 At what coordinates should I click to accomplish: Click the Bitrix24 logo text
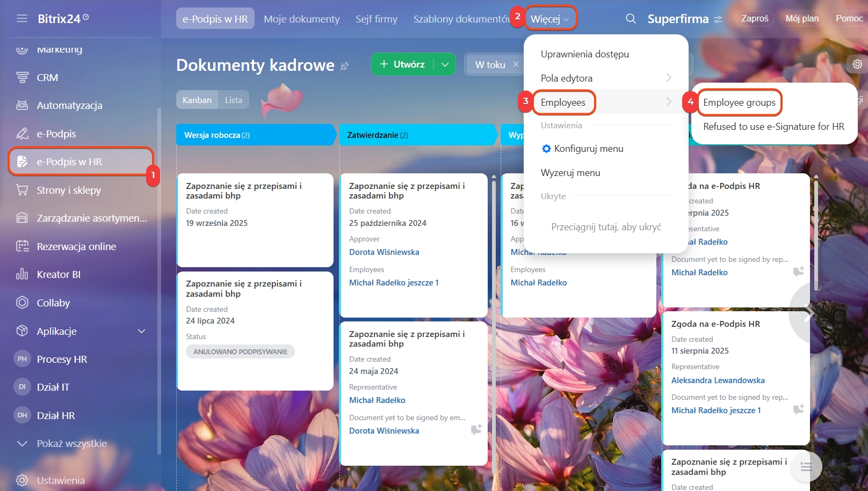[59, 19]
